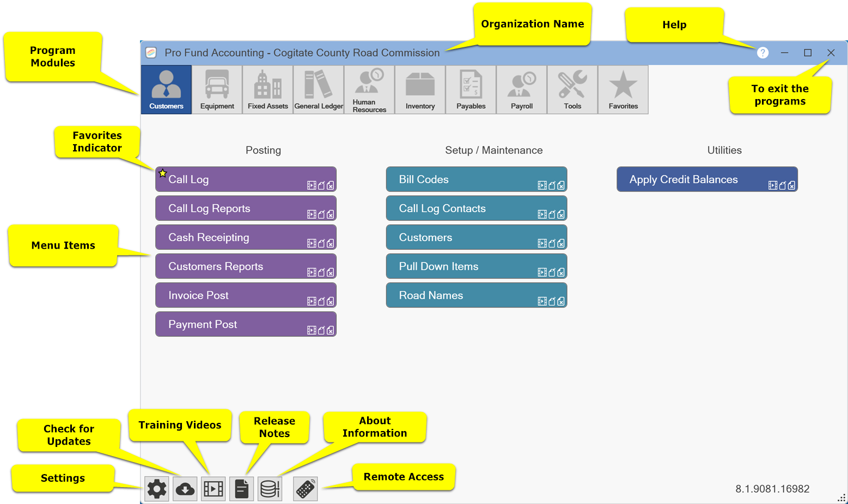This screenshot has width=848, height=504.
Task: Switch to the Equipment module
Action: (217, 90)
